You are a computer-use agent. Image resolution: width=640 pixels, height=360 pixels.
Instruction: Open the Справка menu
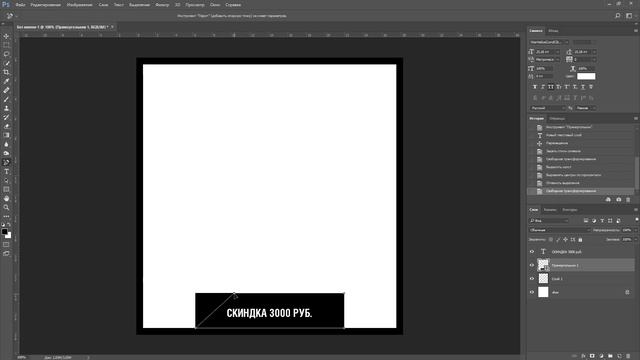coord(233,5)
